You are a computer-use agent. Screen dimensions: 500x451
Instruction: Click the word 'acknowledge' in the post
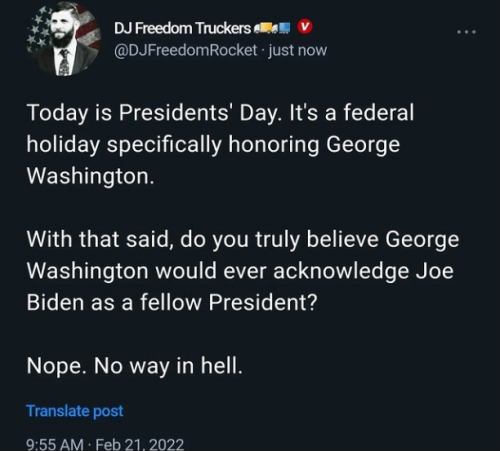click(341, 271)
